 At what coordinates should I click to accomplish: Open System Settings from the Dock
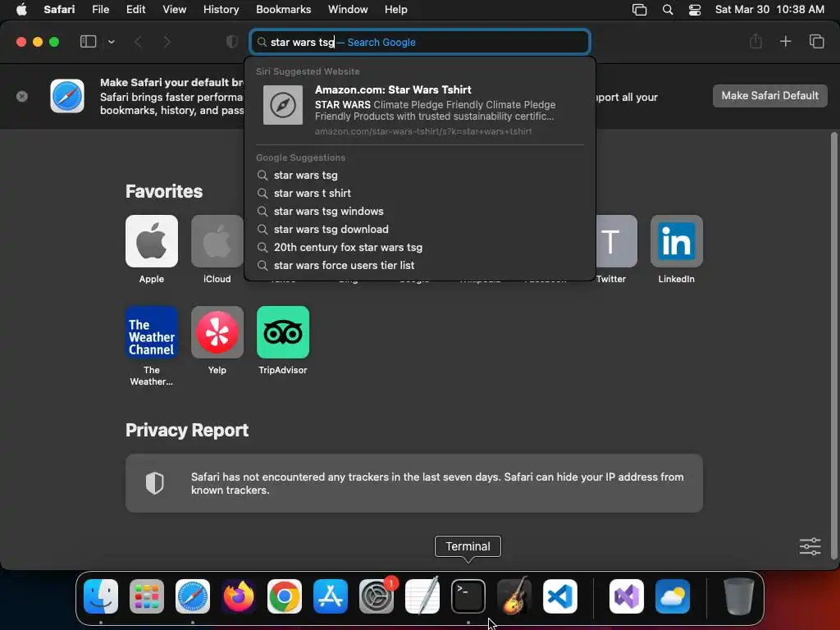tap(377, 596)
